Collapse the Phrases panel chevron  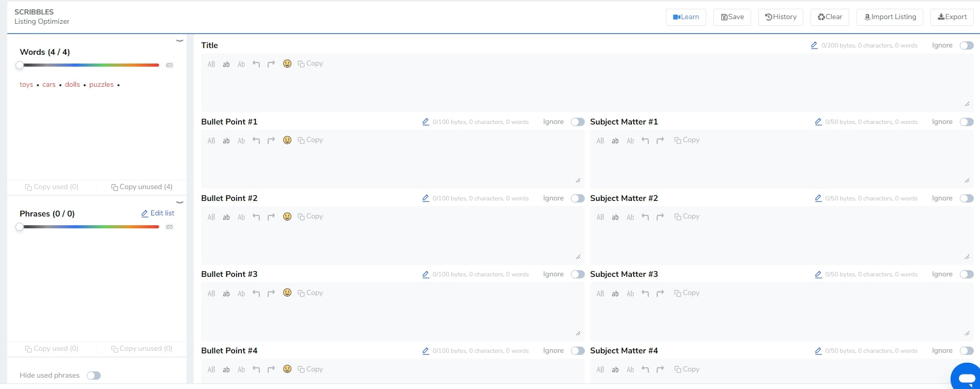tap(180, 202)
